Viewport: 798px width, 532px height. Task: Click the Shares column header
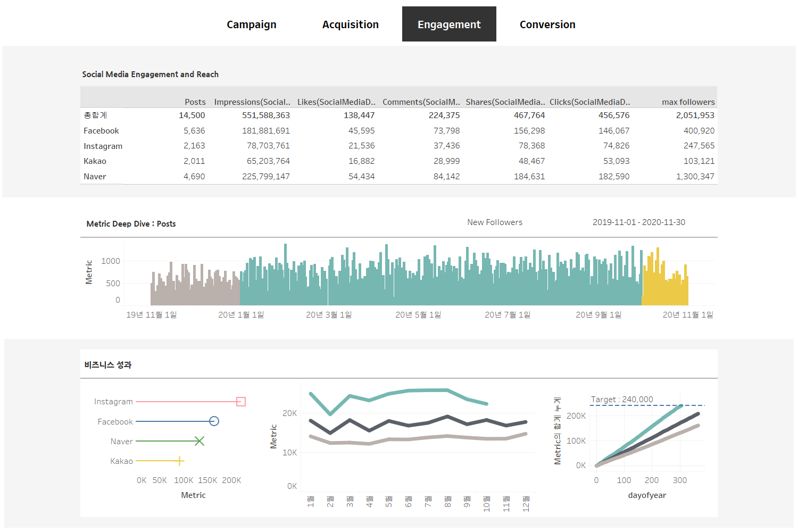pos(505,102)
